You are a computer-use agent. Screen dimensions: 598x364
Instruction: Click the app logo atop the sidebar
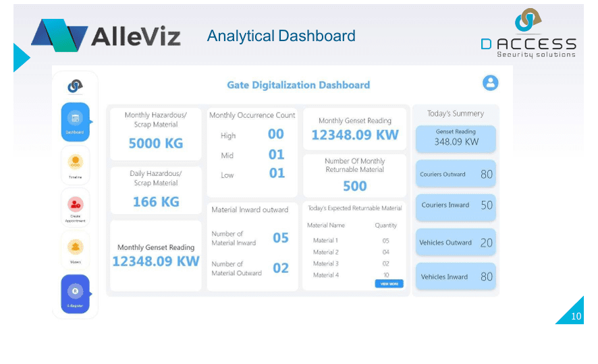click(x=75, y=86)
